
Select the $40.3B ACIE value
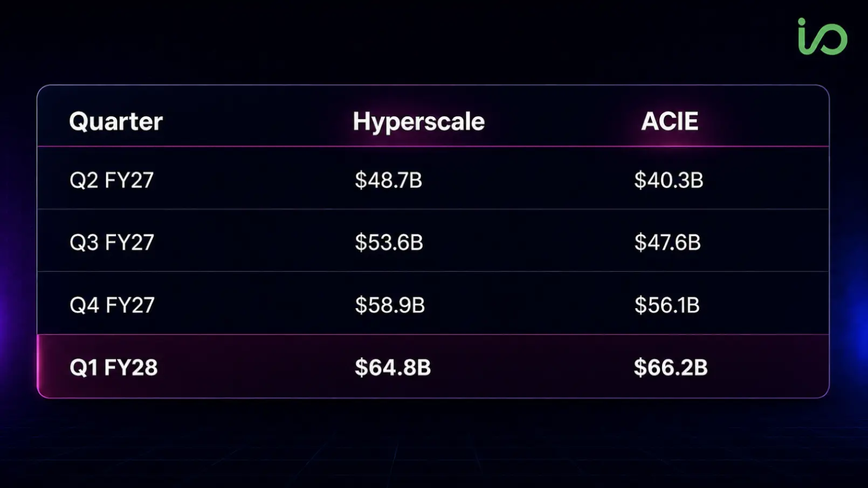pos(669,180)
